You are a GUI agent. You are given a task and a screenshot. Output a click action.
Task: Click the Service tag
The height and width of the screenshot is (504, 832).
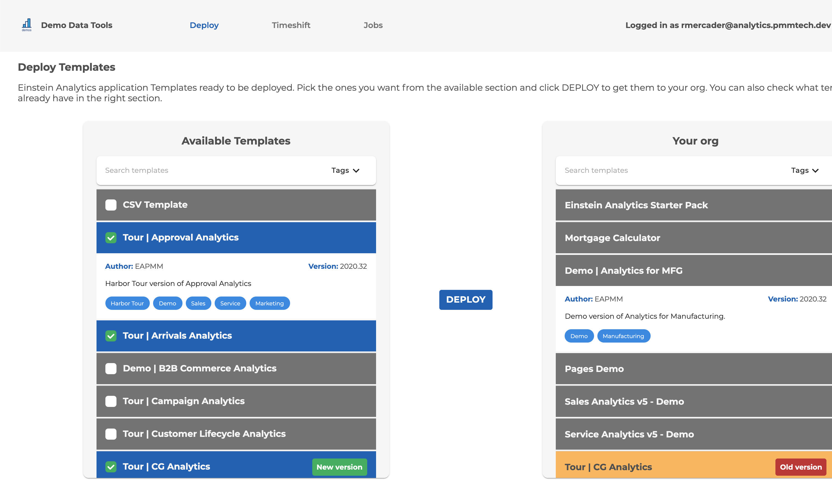coord(230,303)
